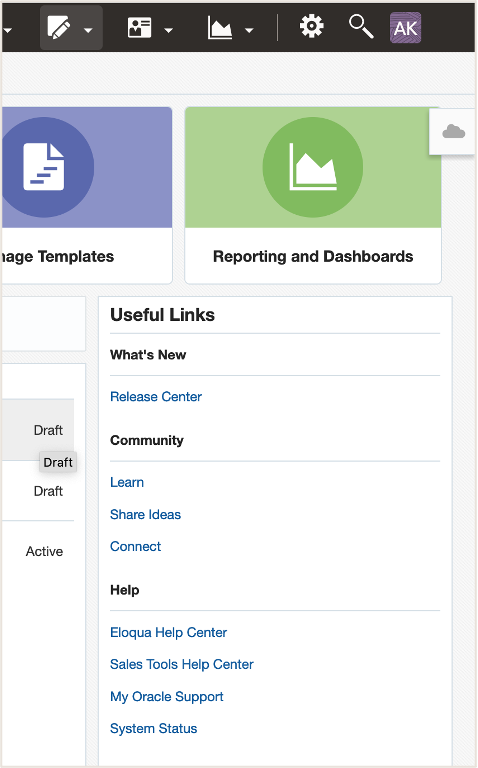Follow the Share Ideas link

[x=145, y=514]
